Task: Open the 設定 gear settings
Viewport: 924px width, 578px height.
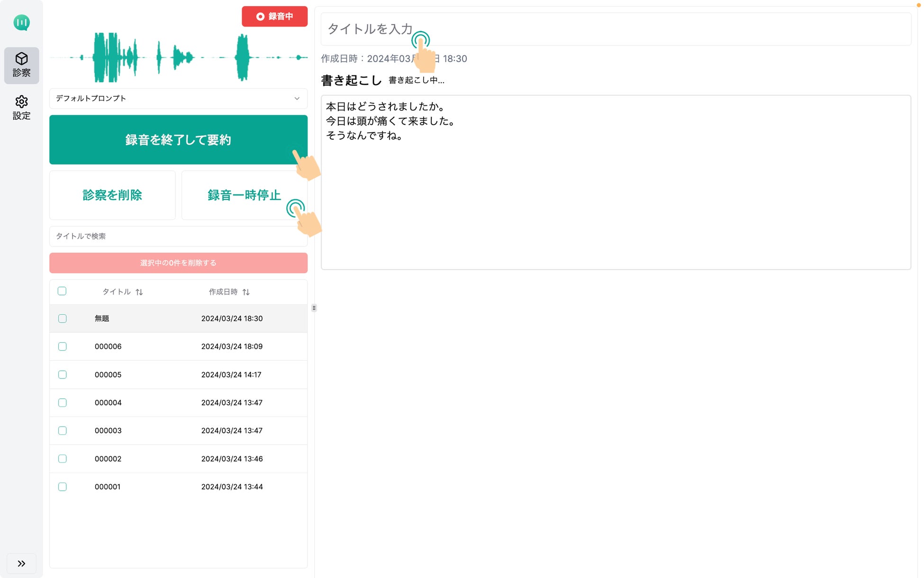Action: 21,108
